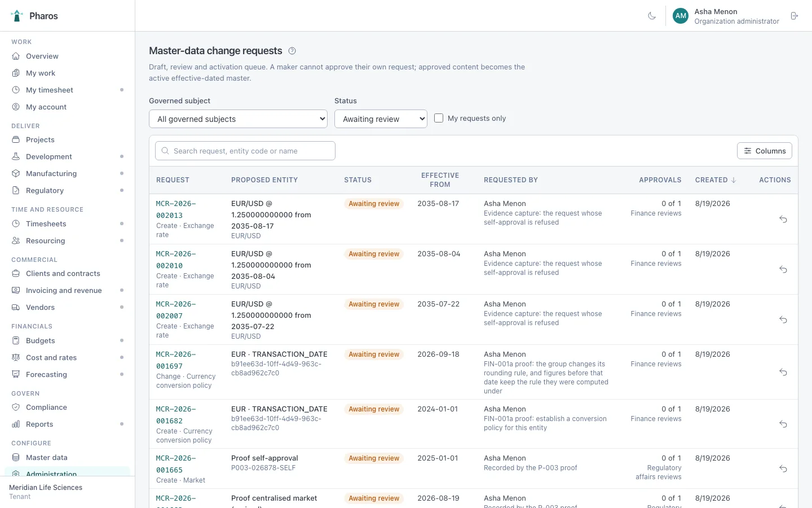Click the Created column sort arrow
This screenshot has height=508, width=812.
coord(734,180)
